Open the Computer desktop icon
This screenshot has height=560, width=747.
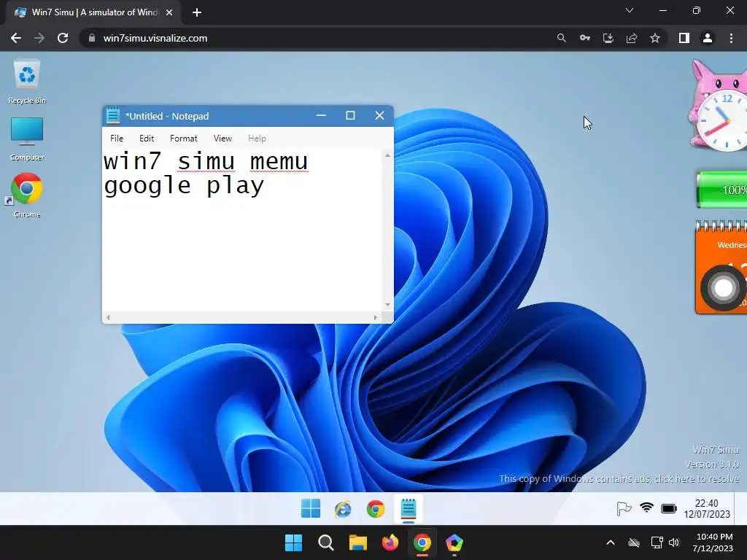(x=27, y=139)
